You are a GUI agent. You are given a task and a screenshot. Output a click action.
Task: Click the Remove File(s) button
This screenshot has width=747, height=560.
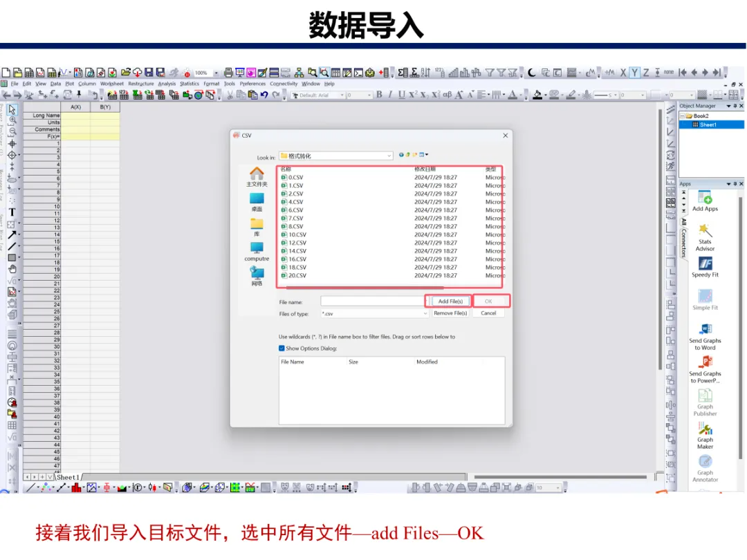(450, 313)
